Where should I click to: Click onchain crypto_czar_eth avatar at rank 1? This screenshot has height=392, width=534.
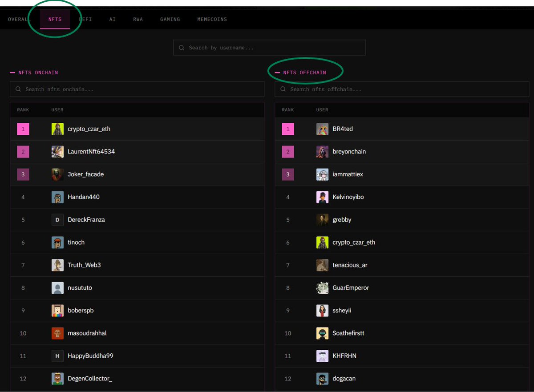57,129
